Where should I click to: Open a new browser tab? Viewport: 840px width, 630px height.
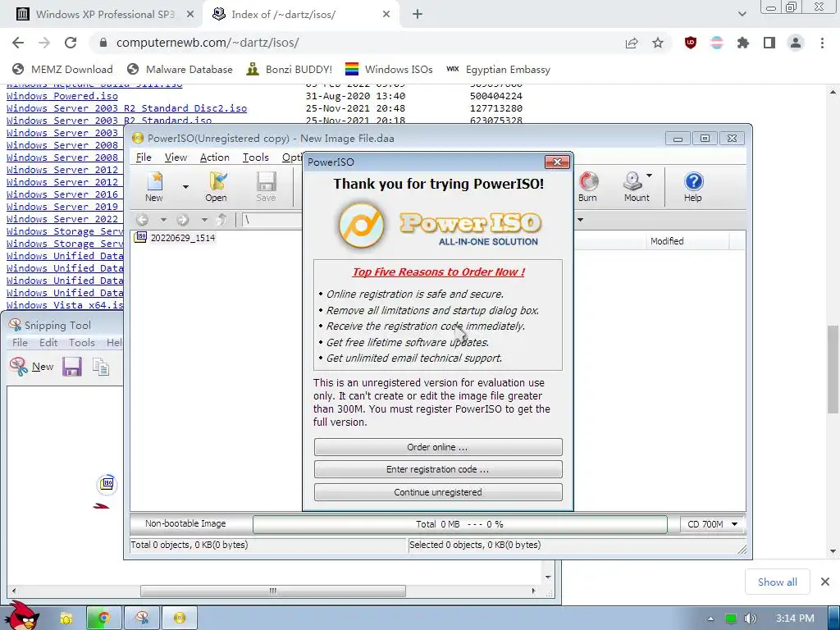418,15
